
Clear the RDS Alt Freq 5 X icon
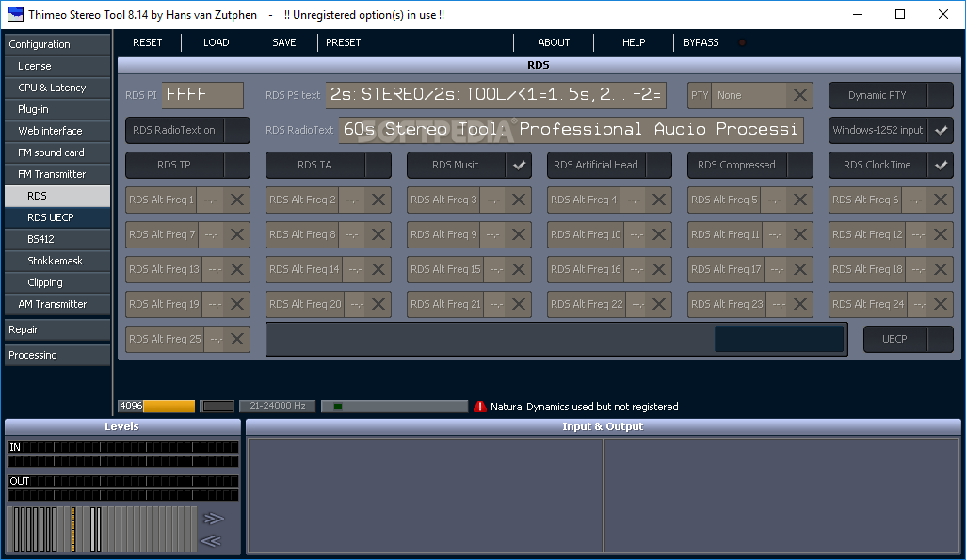point(799,200)
